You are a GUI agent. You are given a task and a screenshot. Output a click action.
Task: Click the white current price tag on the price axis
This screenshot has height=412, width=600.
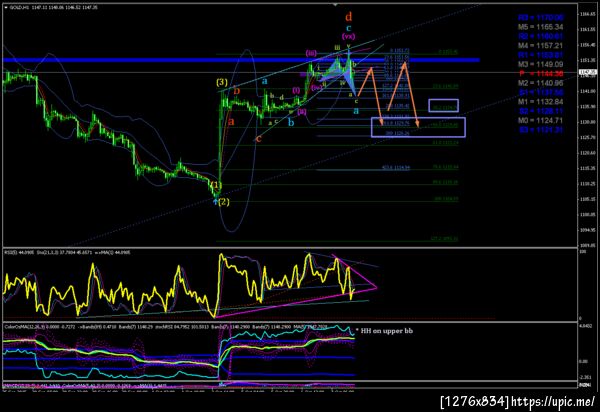click(x=588, y=72)
